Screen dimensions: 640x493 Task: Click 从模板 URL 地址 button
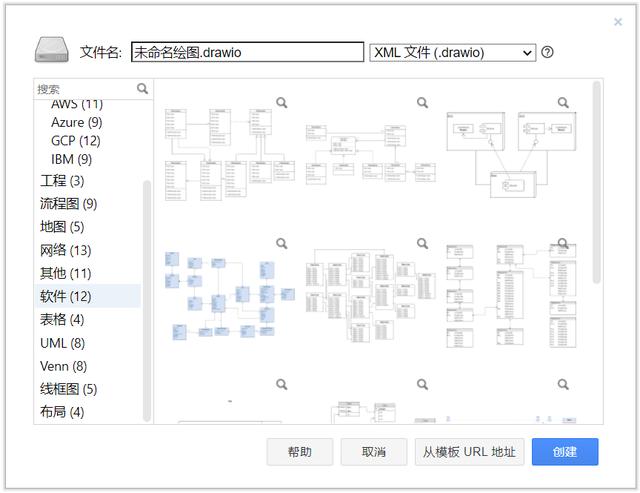point(469,452)
